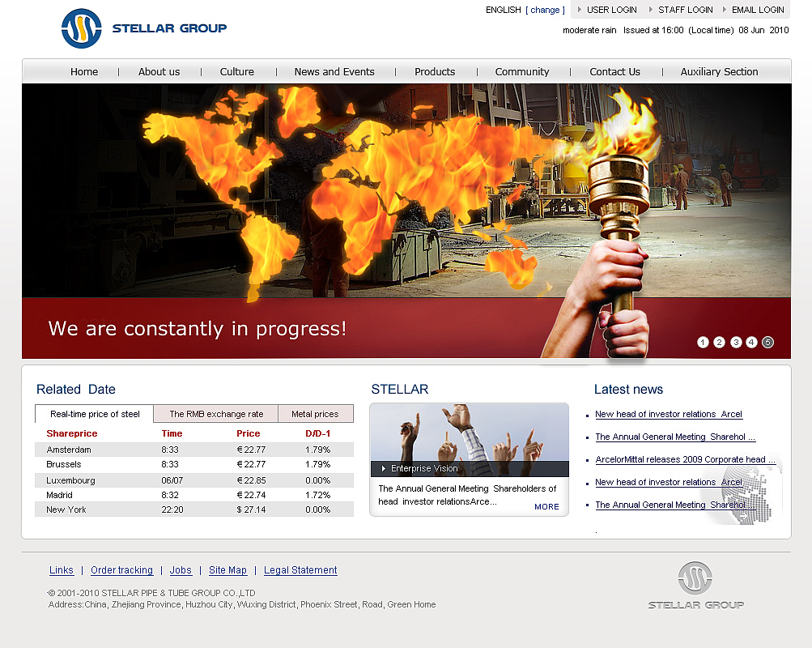Click the Enterprise Vision caption bar
The image size is (812, 648).
pos(470,469)
